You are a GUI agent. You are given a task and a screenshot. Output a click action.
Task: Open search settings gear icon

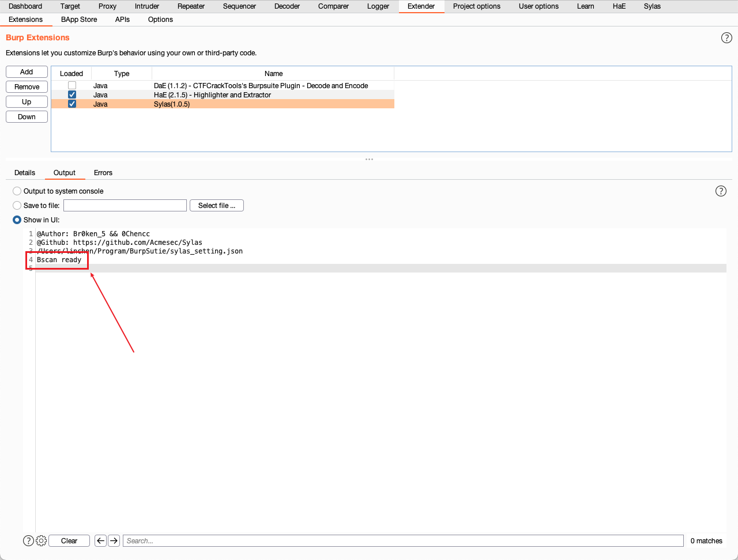(41, 540)
